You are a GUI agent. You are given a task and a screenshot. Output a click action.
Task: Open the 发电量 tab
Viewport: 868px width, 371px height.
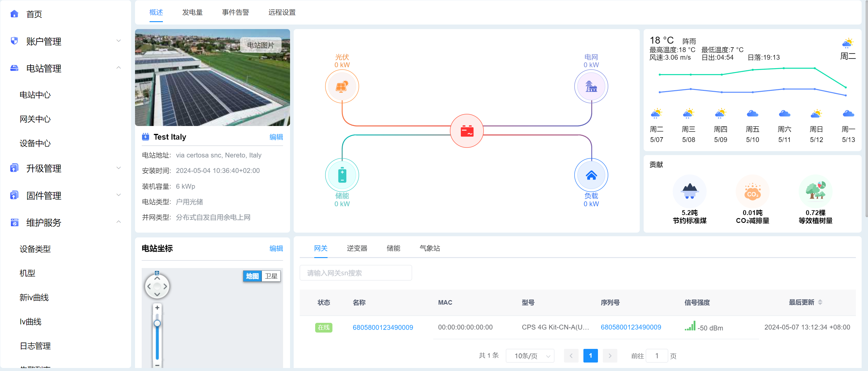193,12
